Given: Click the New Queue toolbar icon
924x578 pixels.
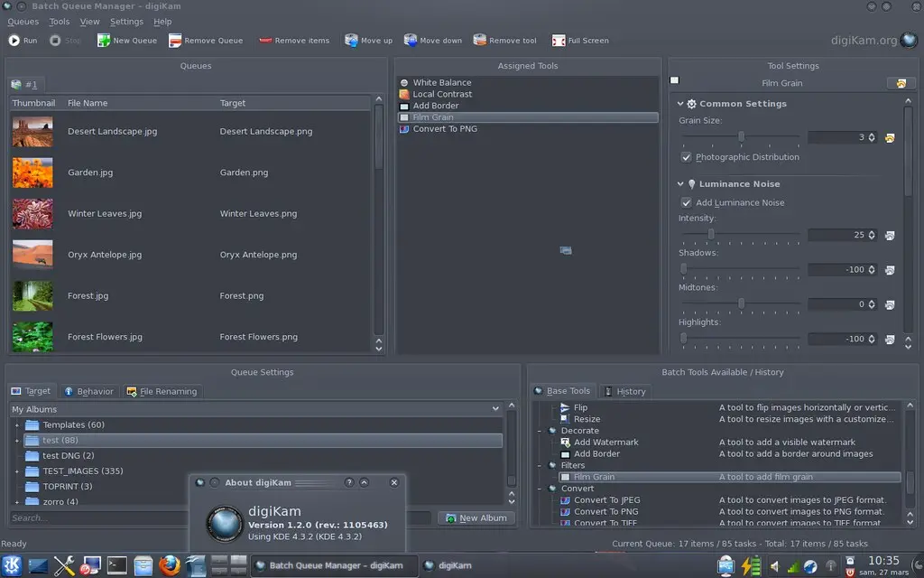Looking at the screenshot, I should click(104, 41).
